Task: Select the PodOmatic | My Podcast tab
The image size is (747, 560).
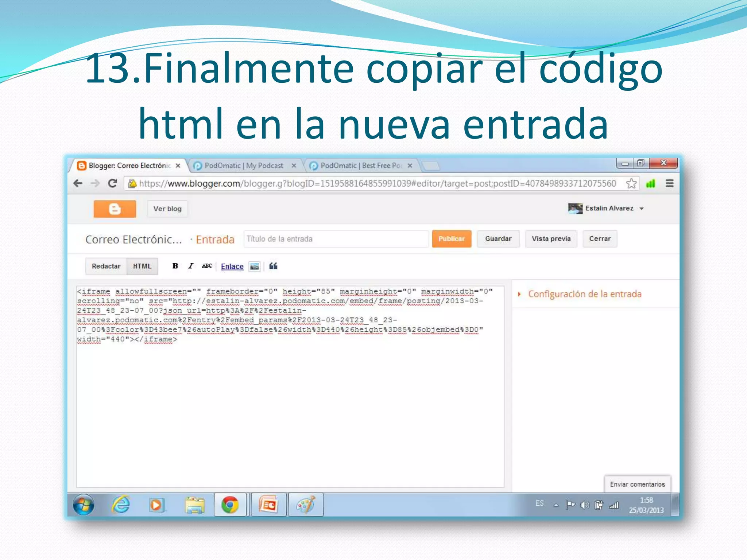Action: pos(244,166)
